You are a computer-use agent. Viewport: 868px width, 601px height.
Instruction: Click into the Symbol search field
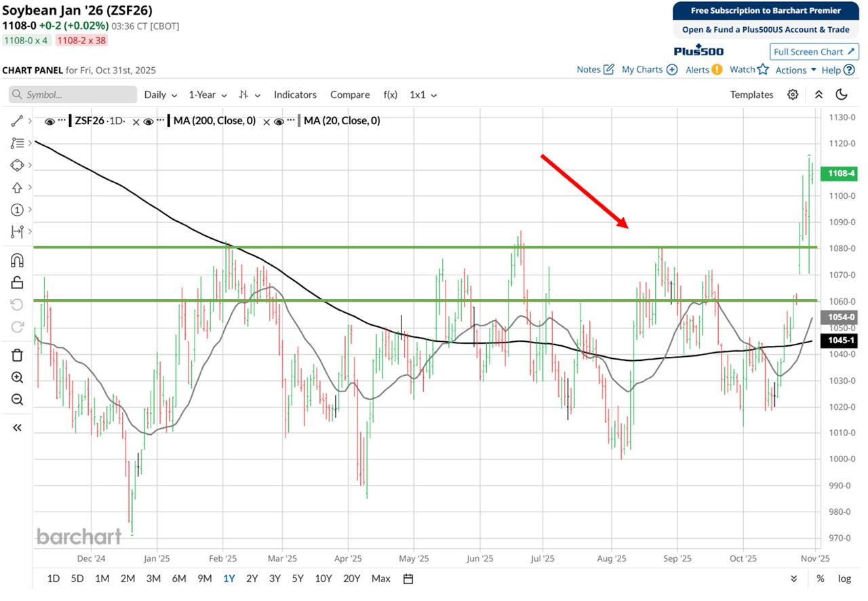[x=73, y=95]
